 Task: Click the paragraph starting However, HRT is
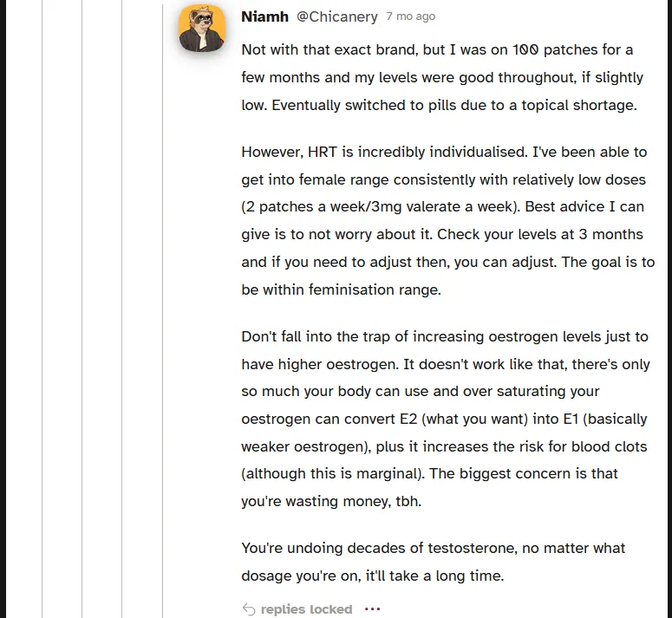click(x=448, y=220)
